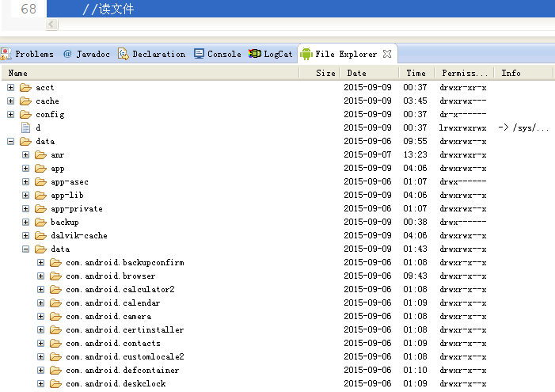Image resolution: width=555 pixels, height=392 pixels.
Task: Expand the app-private folder
Action: click(x=25, y=208)
